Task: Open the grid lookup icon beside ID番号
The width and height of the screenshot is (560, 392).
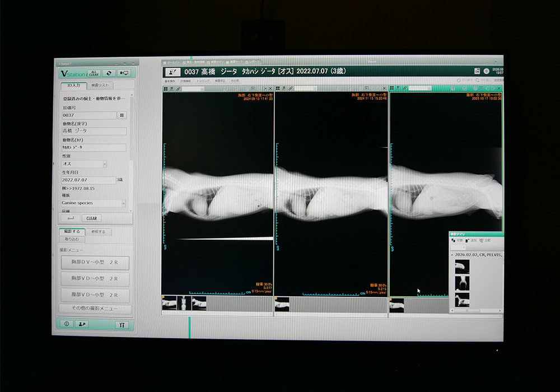Action: pos(122,115)
